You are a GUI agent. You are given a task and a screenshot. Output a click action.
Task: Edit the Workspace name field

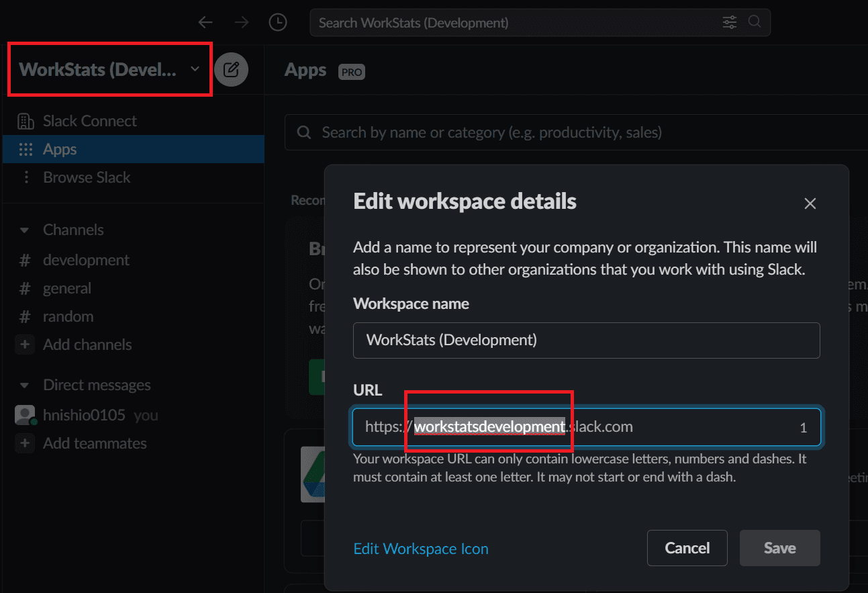(x=587, y=340)
